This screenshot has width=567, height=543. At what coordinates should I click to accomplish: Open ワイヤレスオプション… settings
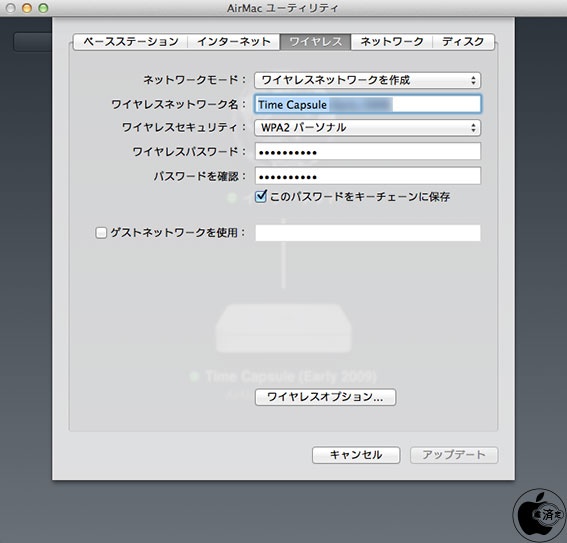(x=325, y=397)
